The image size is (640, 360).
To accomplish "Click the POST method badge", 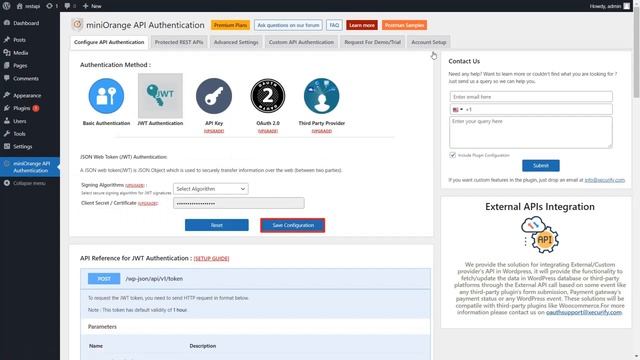I will point(104,279).
